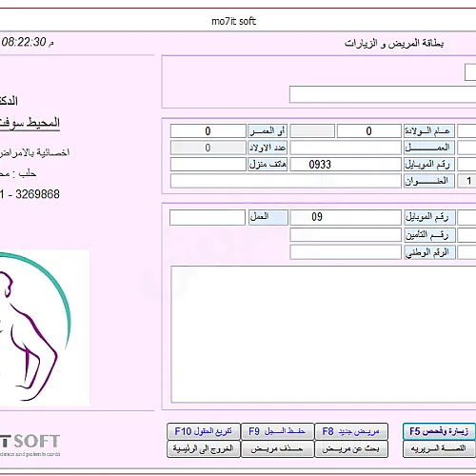Image resolution: width=476 pixels, height=476 pixels.
Task: Click the phone number text 3269868
Action: pos(37,194)
